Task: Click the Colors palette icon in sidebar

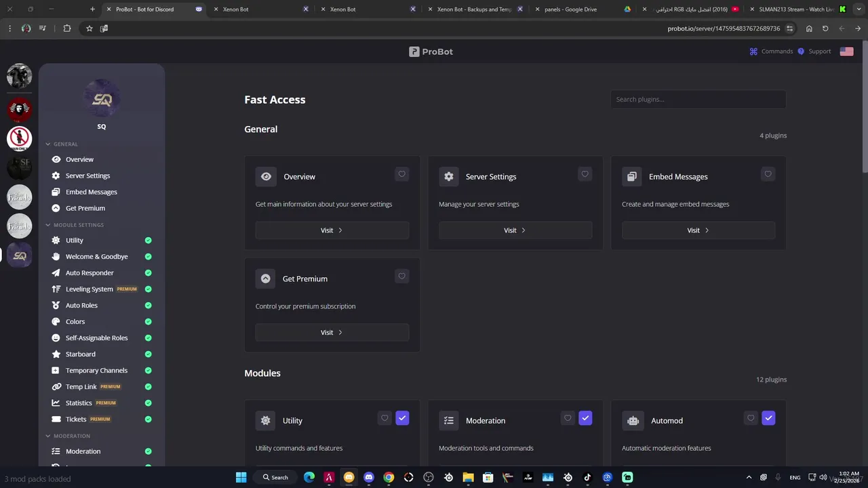Action: click(x=56, y=321)
